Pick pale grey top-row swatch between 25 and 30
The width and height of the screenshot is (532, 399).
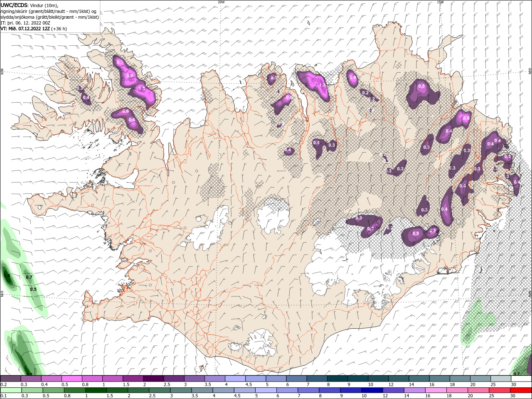pyautogui.click(x=500, y=379)
